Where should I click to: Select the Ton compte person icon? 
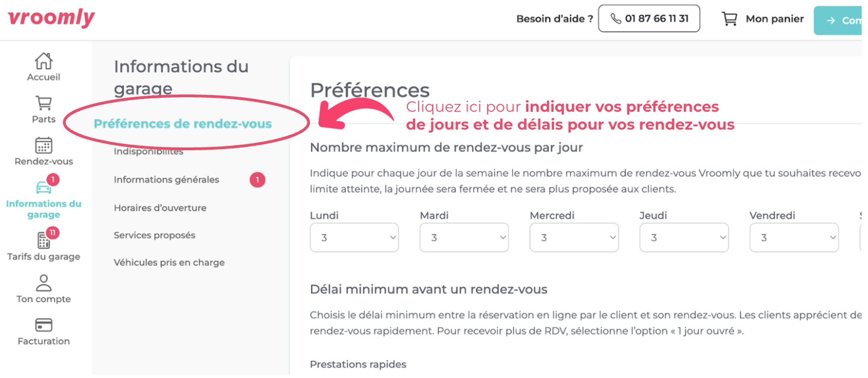[x=43, y=283]
